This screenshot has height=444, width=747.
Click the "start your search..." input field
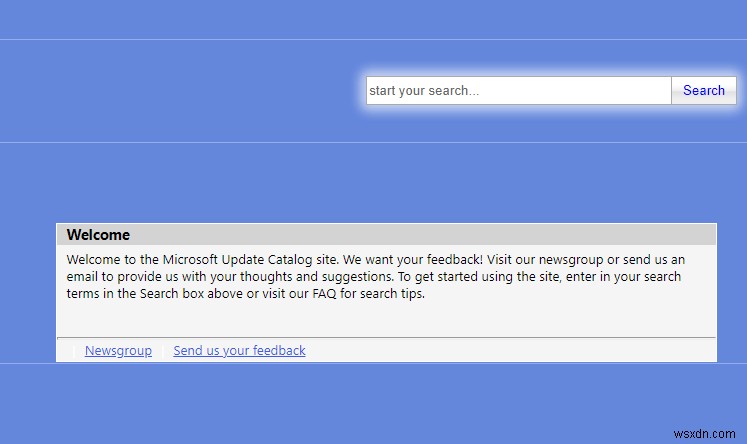(518, 91)
